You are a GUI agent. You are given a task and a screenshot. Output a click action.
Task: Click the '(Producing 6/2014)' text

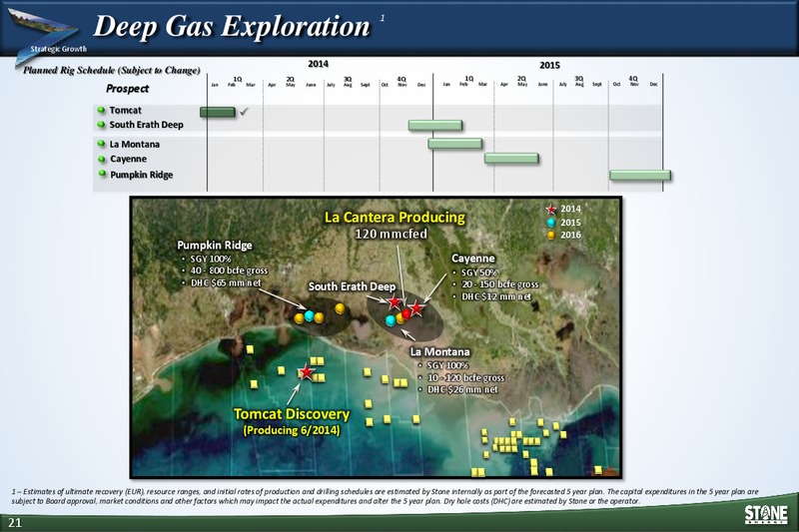[292, 430]
